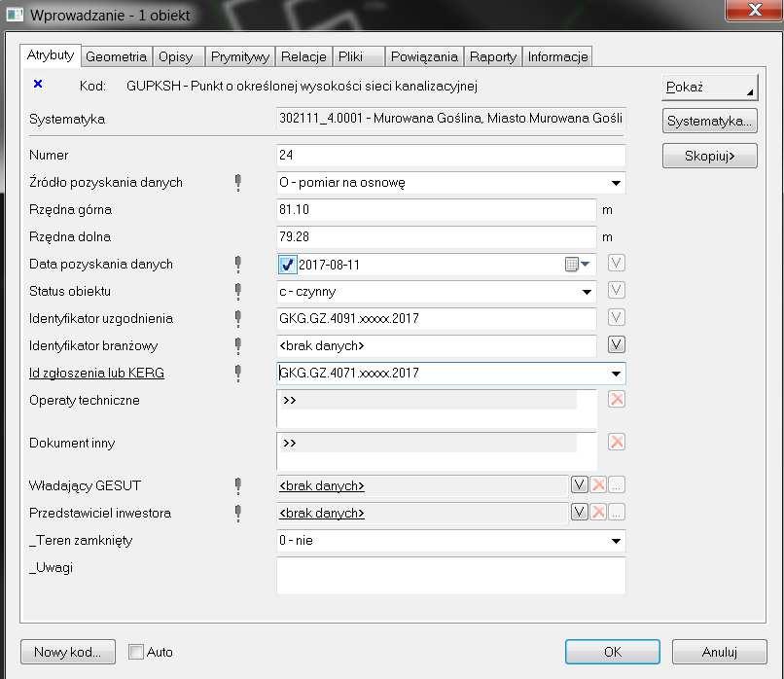Click the Nowy kod... button

[68, 652]
